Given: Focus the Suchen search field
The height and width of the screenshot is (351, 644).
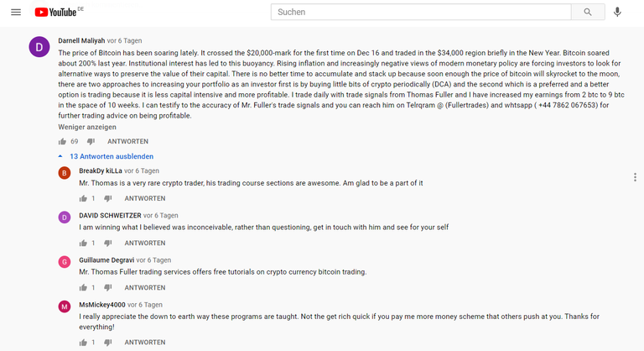Looking at the screenshot, I should (421, 12).
